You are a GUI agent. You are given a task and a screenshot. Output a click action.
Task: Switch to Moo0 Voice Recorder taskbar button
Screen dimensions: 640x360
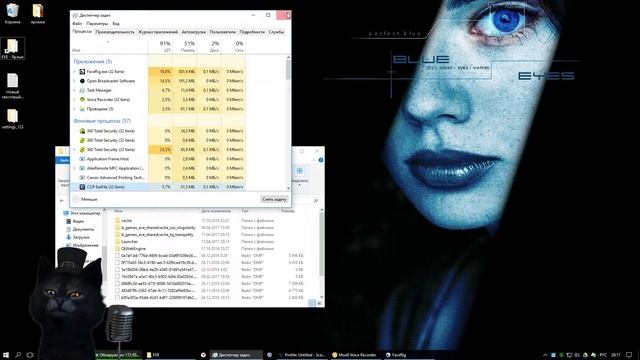(x=355, y=355)
